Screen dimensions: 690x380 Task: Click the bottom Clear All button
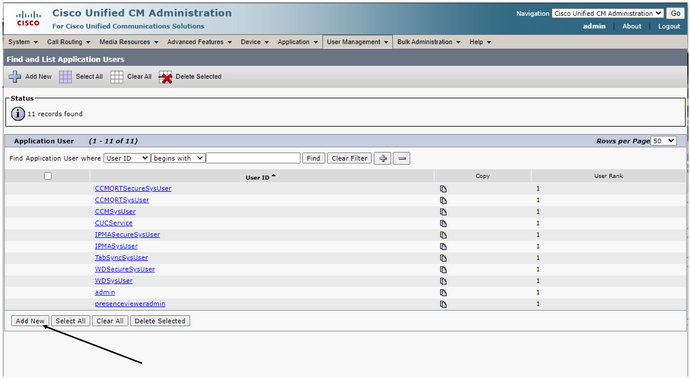pyautogui.click(x=110, y=321)
